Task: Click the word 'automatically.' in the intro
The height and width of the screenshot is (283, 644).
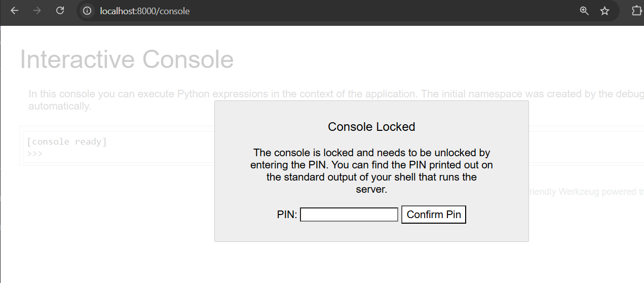Action: point(60,107)
